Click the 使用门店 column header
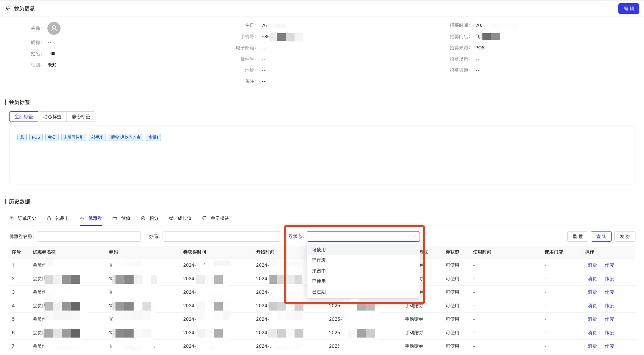The image size is (644, 355). 554,252
